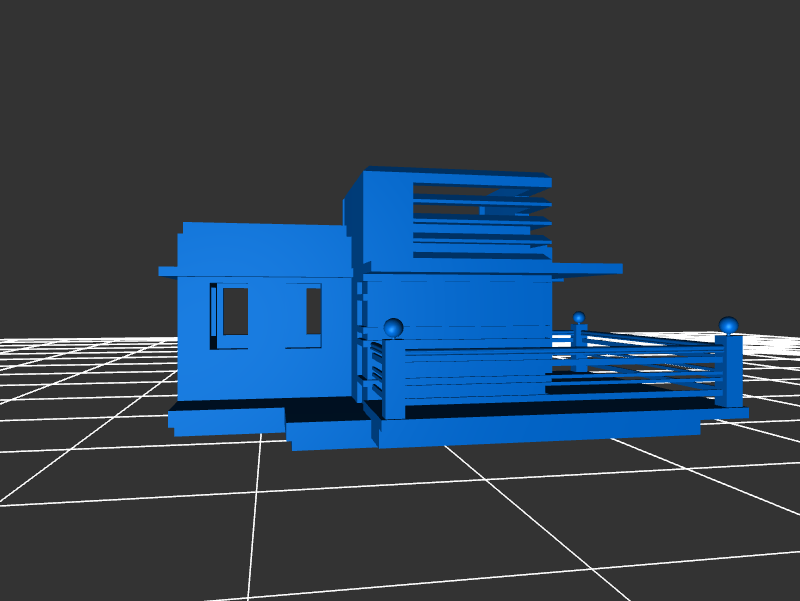Select the porch base slab under the fence
The width and height of the screenshot is (800, 601).
point(540,427)
